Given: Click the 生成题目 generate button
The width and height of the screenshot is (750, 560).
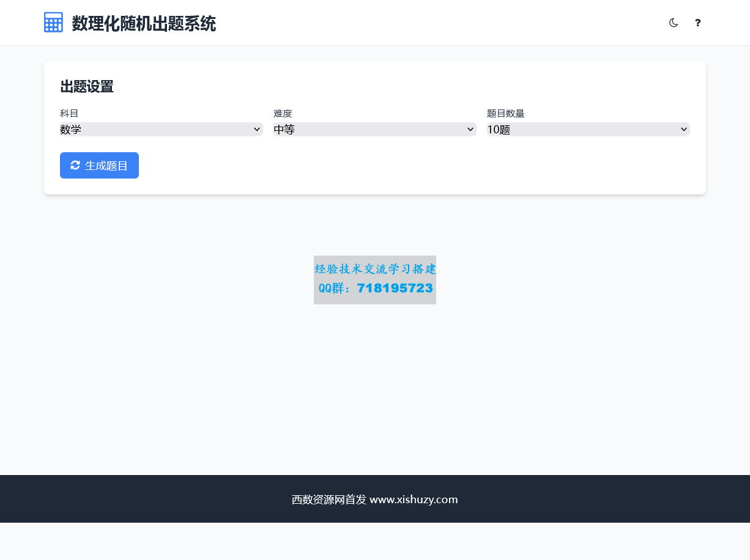Looking at the screenshot, I should pyautogui.click(x=99, y=165).
